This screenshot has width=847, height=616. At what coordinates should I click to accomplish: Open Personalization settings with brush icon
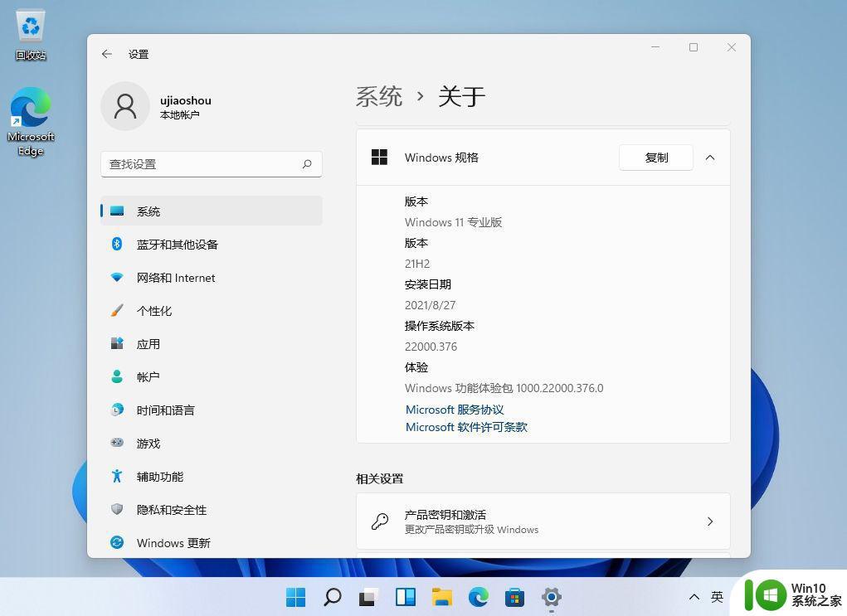[x=154, y=311]
